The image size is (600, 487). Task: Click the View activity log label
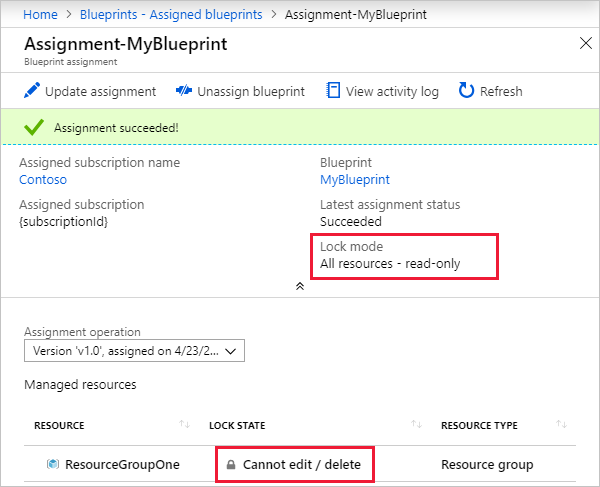tap(392, 91)
